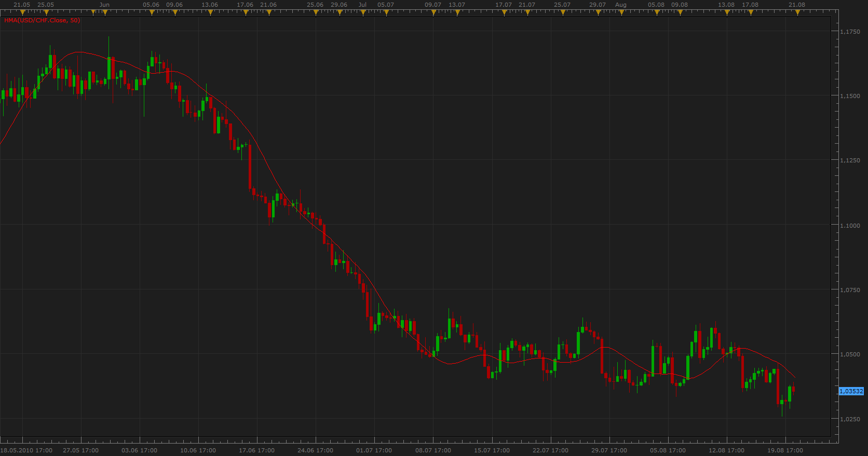
Task: Click the 10.06 17:00 time label
Action: (198, 450)
